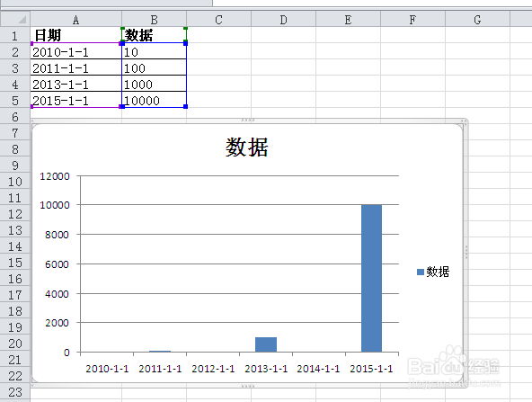Click y-axis label 4000

click(57, 294)
